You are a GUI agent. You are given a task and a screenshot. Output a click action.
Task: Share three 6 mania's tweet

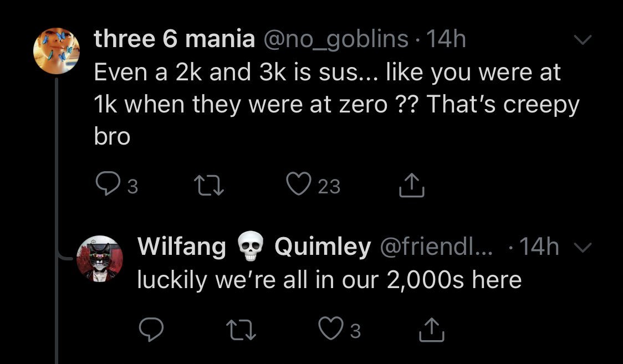click(x=412, y=187)
